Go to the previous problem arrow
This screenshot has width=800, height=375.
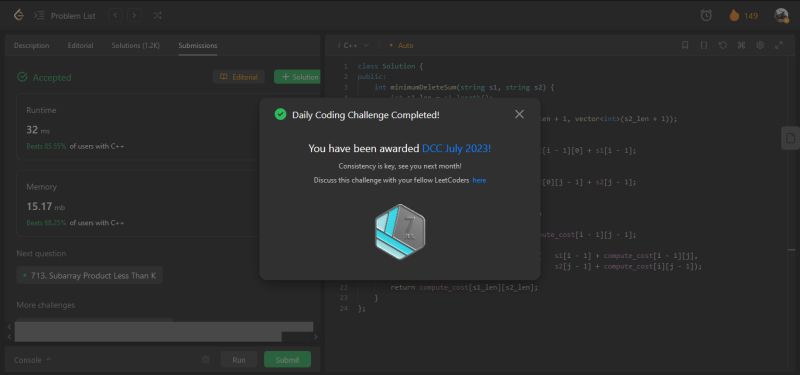click(115, 16)
